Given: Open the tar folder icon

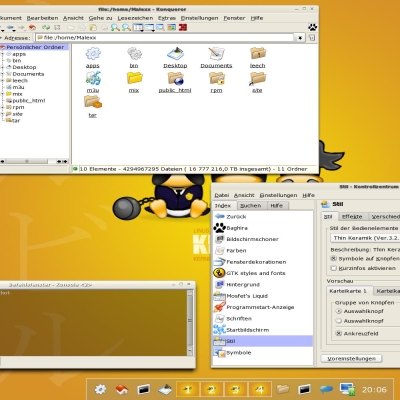Looking at the screenshot, I should [x=93, y=102].
